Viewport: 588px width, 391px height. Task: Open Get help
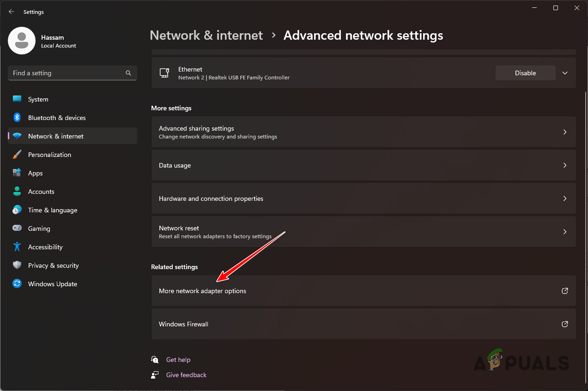click(178, 359)
